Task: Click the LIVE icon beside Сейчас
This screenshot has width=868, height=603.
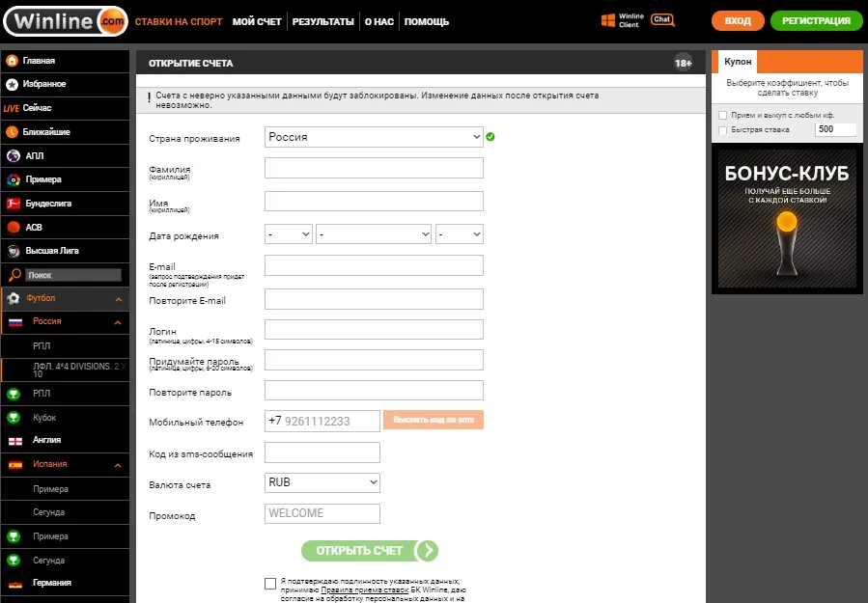Action: point(11,108)
